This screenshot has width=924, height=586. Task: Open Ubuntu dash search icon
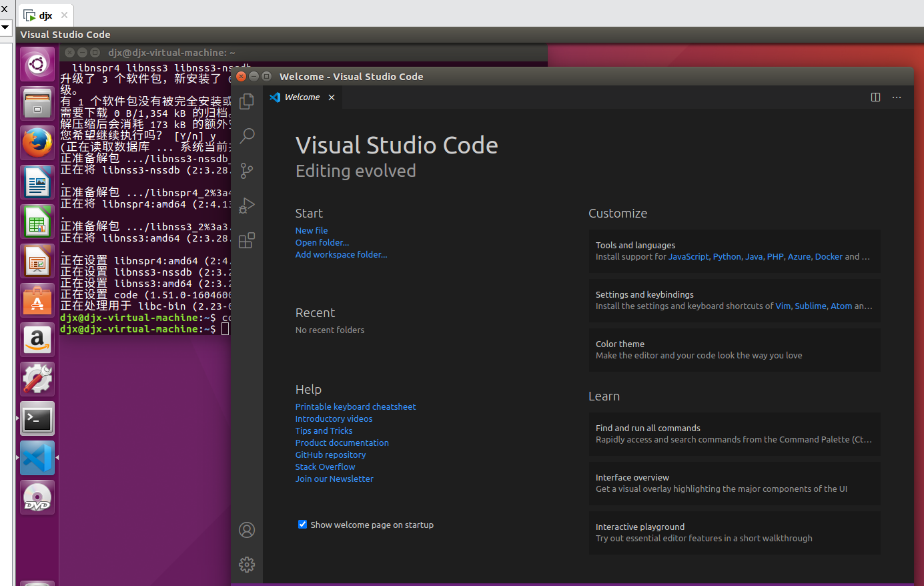pos(37,64)
